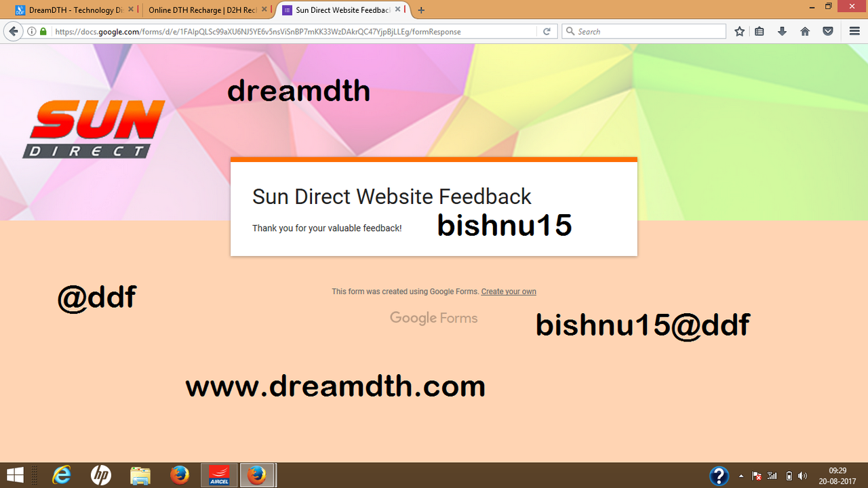
Task: Click the Sun Direct Website Feedback heading
Action: point(392,197)
